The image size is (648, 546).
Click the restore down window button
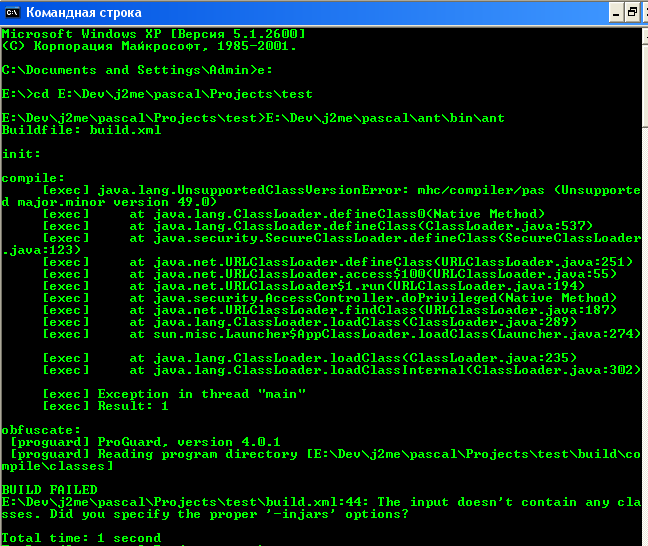(631, 13)
